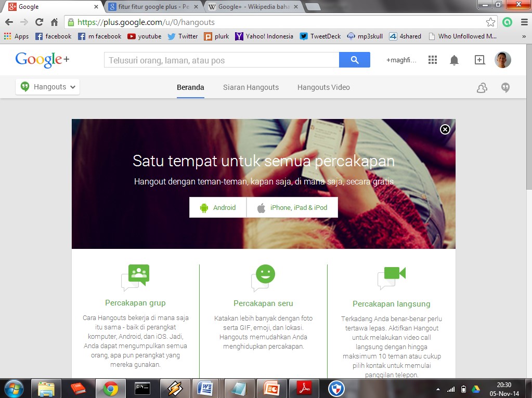Toggle the Hangouts Video tab
Image resolution: width=532 pixels, height=398 pixels.
tap(323, 87)
